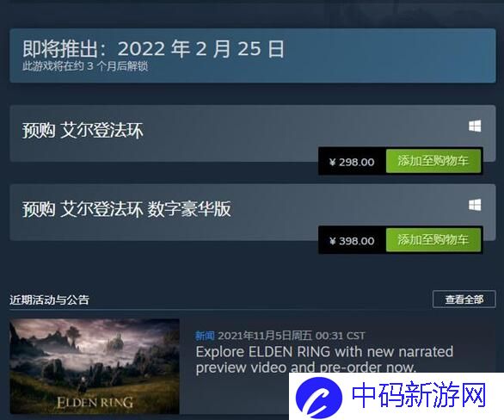
Task: Click the ¥ 398.00 price box
Action: pos(352,241)
